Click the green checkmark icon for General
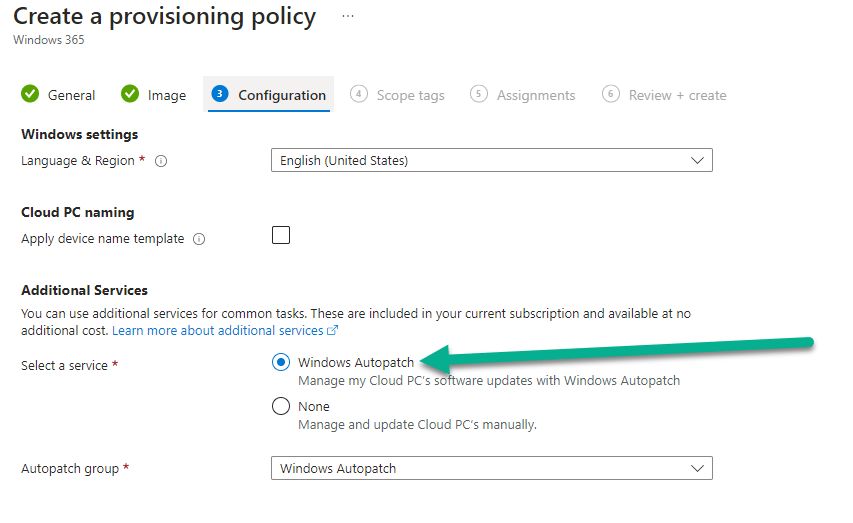853x523 pixels. 30,94
